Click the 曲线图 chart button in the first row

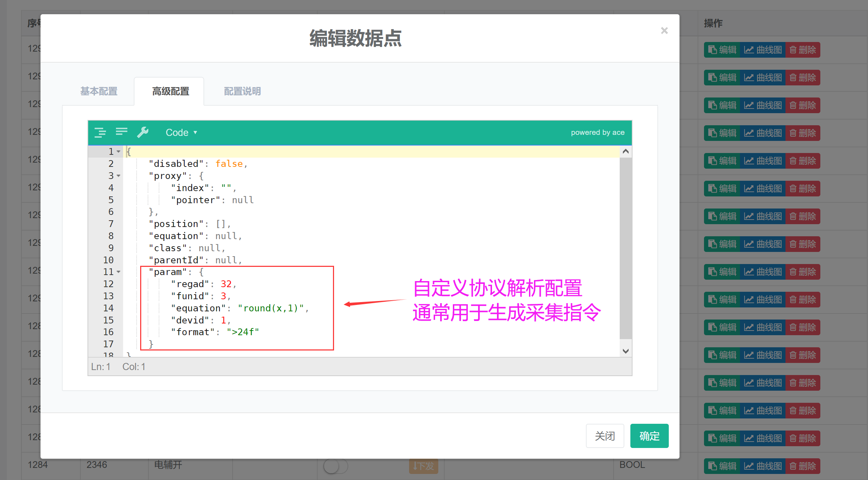763,50
